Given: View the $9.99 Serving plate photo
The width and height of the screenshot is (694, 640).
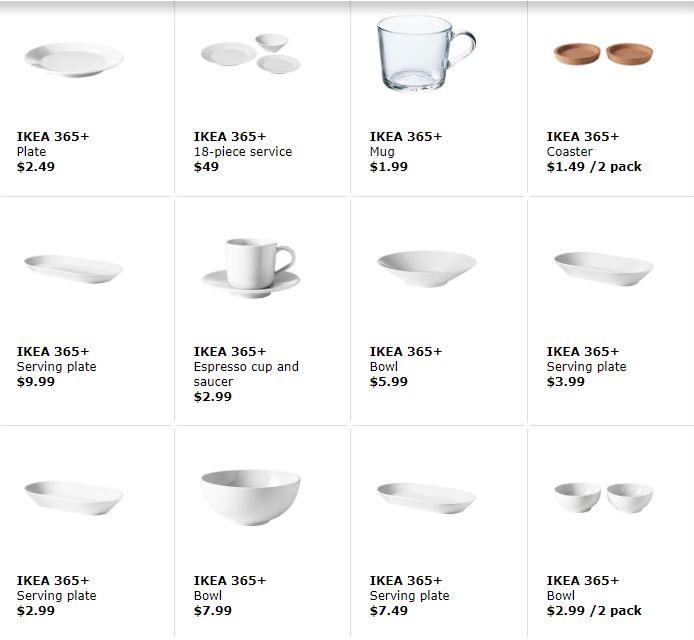Looking at the screenshot, I should point(73,269).
